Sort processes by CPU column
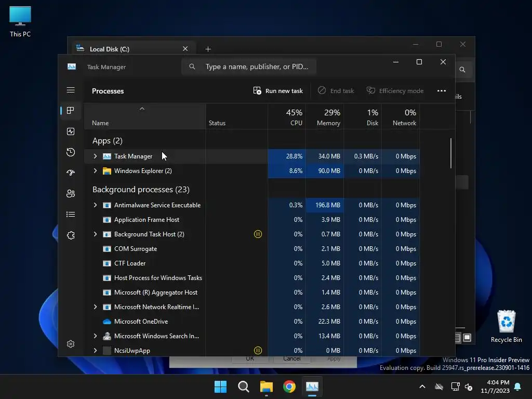The height and width of the screenshot is (399, 532). click(287, 117)
